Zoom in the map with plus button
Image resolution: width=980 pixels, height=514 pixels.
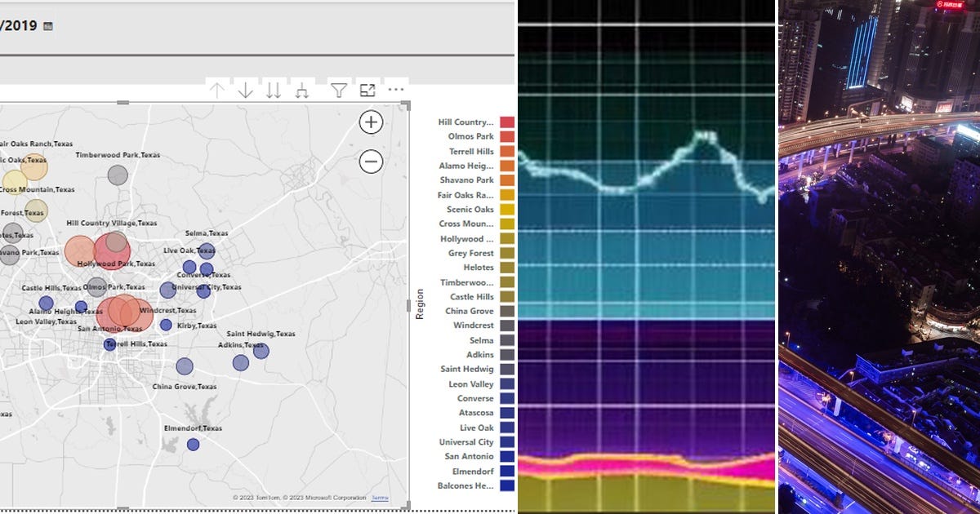click(x=371, y=122)
